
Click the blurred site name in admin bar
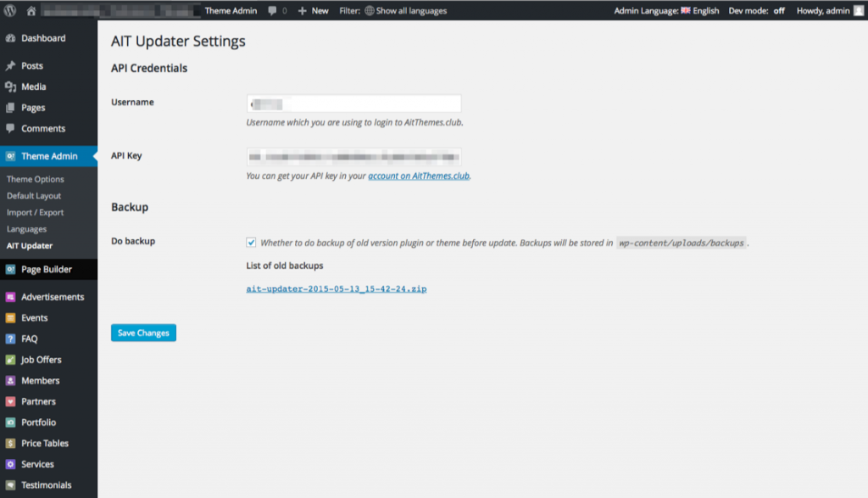pos(119,10)
